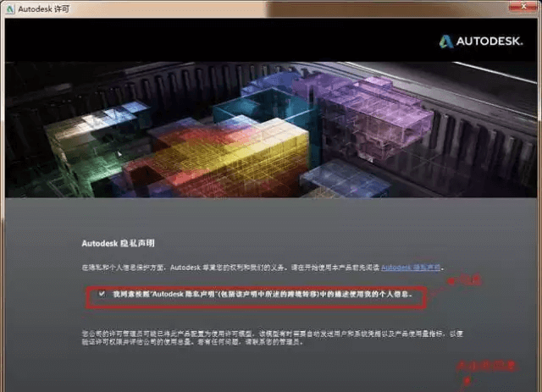Click the Autodesk logo in the banner

(x=481, y=41)
